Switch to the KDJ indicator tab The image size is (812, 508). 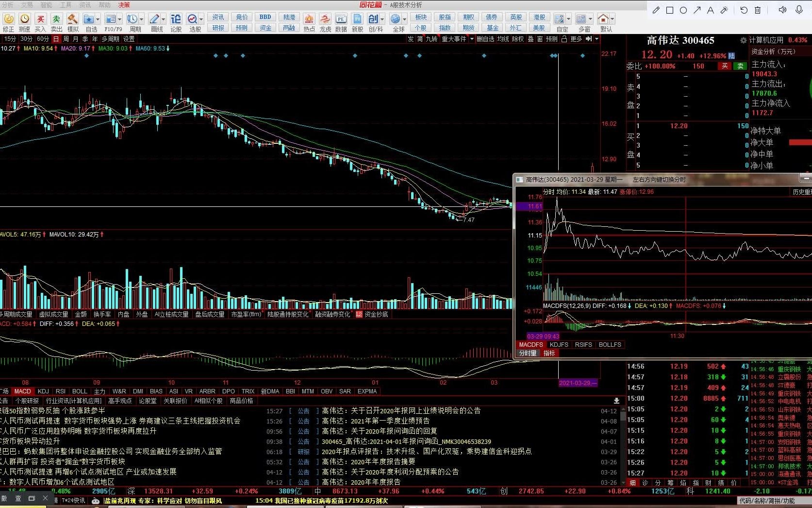43,391
